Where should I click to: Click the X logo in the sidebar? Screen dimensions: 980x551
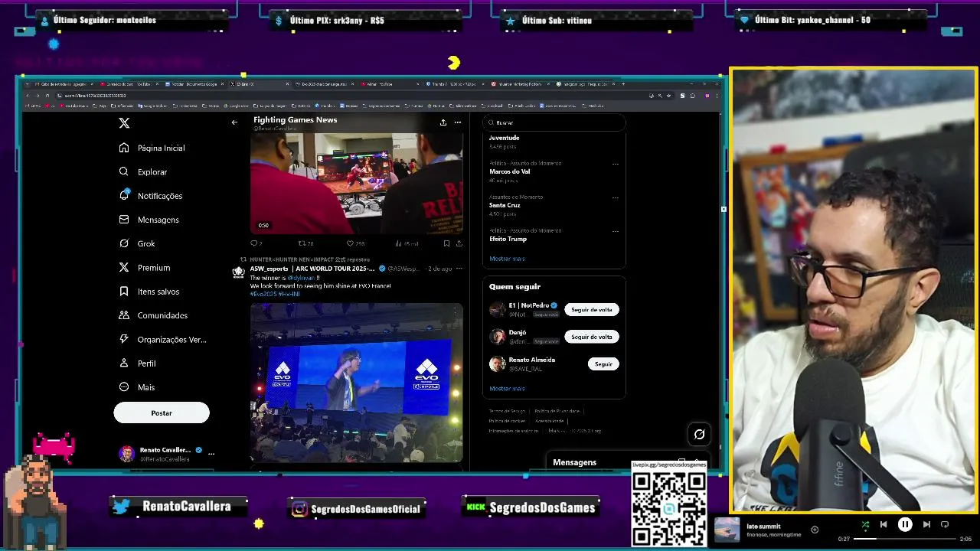[124, 122]
